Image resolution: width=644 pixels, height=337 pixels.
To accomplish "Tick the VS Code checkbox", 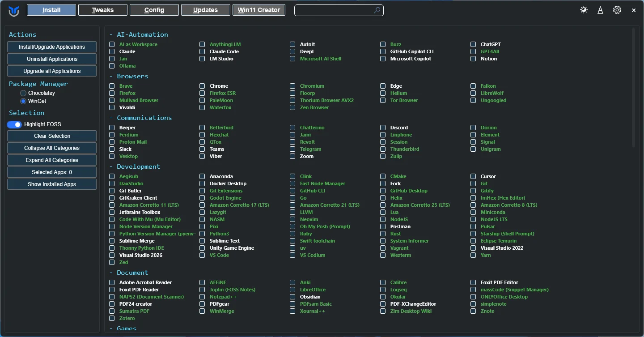I will (x=202, y=255).
